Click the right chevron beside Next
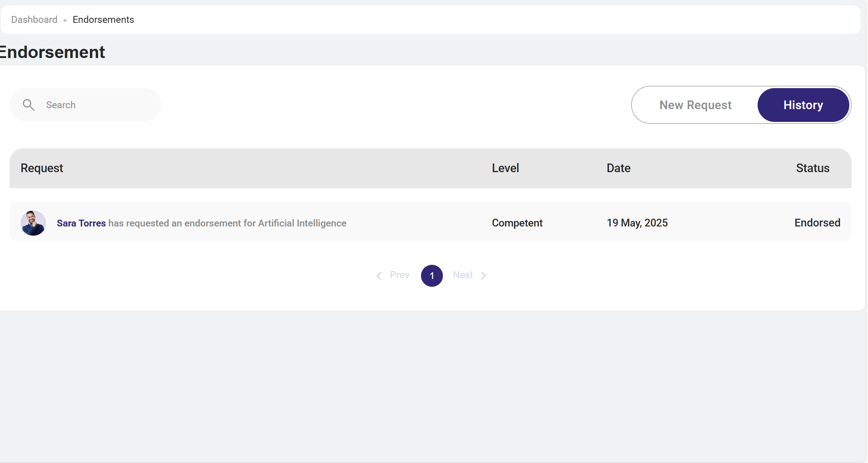 pos(483,275)
